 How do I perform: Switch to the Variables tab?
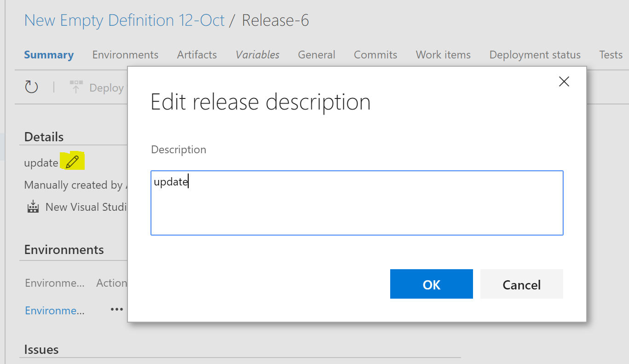pos(257,54)
